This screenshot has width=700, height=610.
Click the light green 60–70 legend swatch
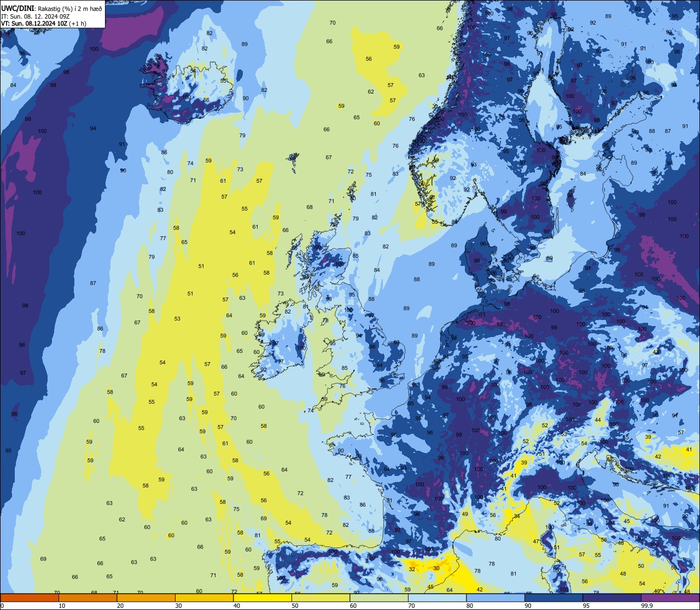[379, 598]
